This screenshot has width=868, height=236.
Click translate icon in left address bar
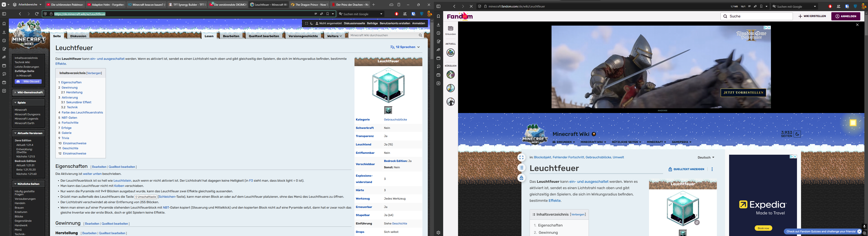tap(322, 14)
